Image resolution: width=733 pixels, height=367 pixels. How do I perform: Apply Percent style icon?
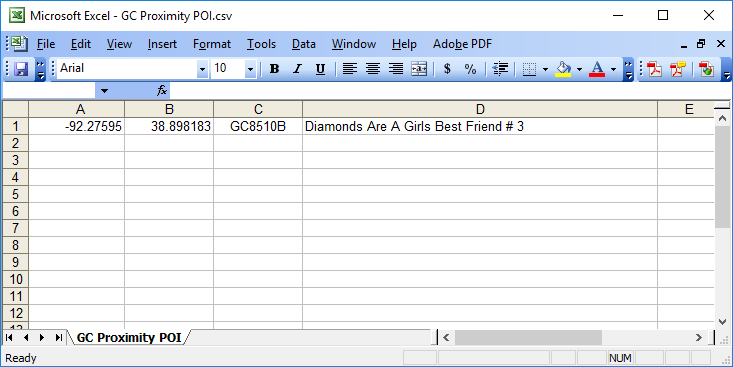(470, 69)
